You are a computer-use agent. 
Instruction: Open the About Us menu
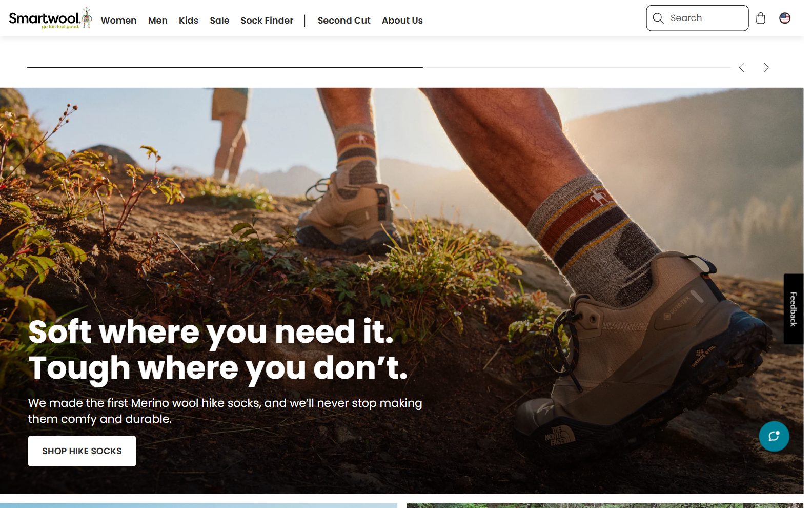[402, 21]
